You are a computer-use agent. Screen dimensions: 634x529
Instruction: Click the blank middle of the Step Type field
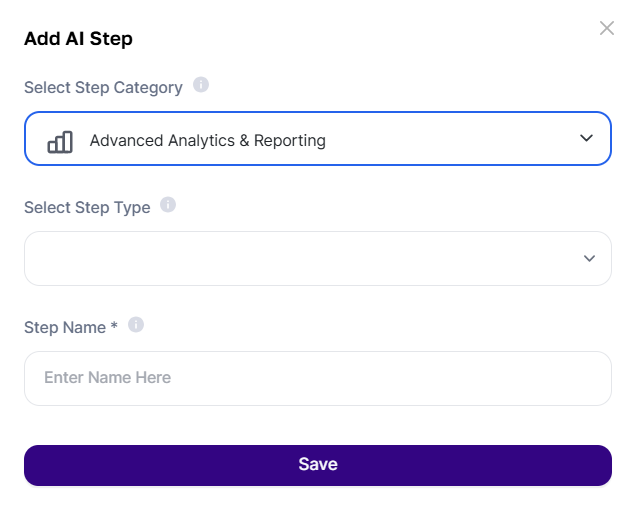click(x=303, y=258)
